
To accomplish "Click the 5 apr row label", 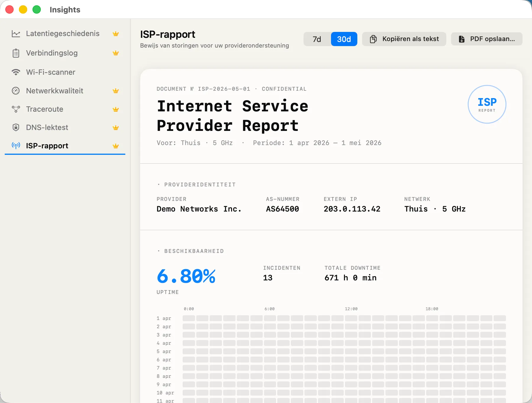I will click(x=164, y=351).
